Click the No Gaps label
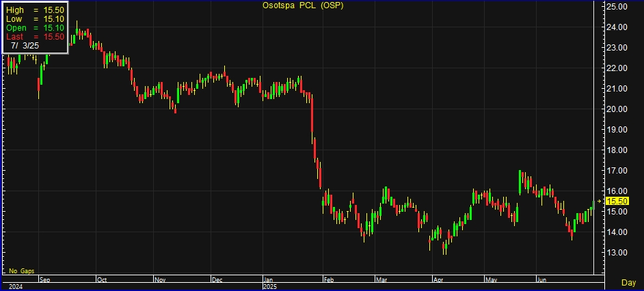 22,271
